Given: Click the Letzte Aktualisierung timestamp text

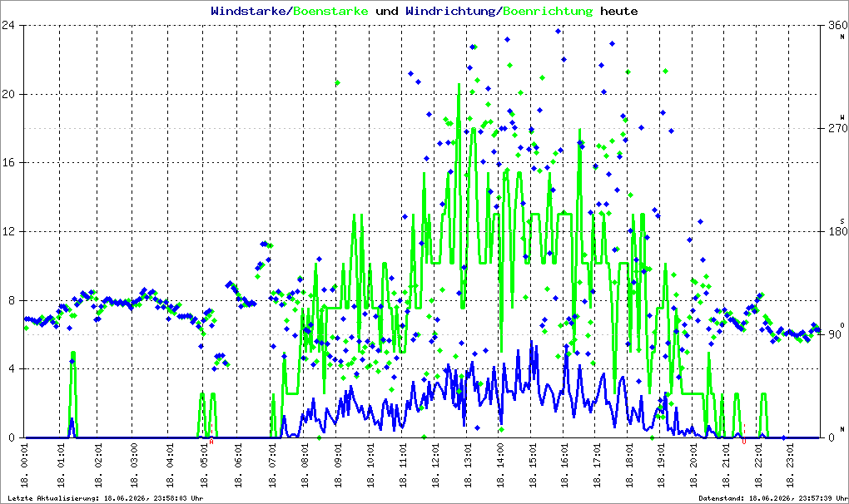Looking at the screenshot, I should (106, 498).
